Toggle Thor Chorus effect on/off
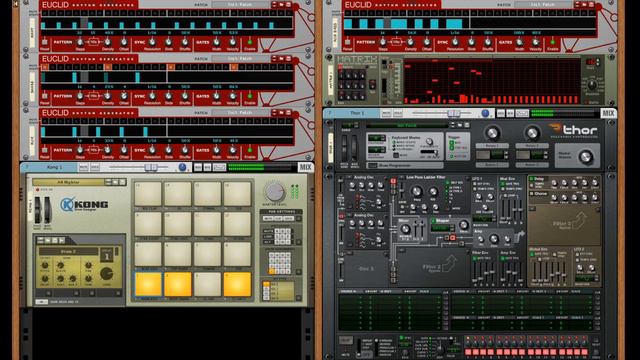Image resolution: width=640 pixels, height=360 pixels. (x=531, y=193)
